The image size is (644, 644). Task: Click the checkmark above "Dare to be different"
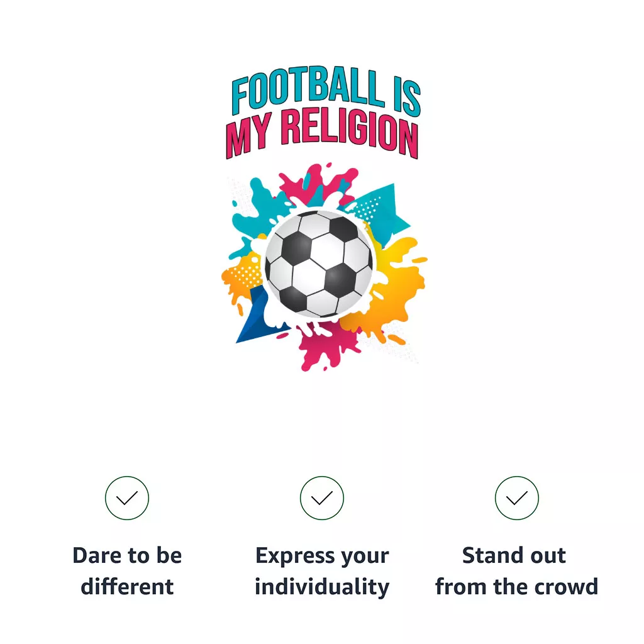point(127,498)
